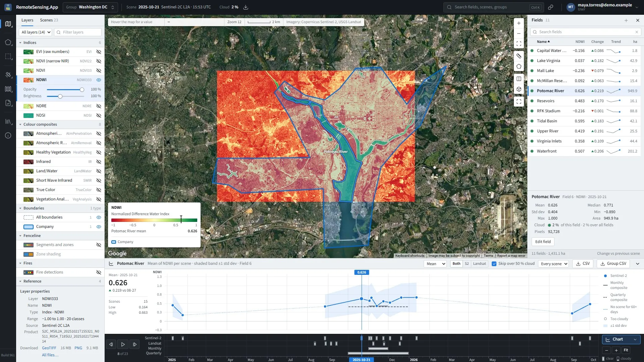Image resolution: width=644 pixels, height=362 pixels.
Task: Click the Edit field button
Action: (543, 242)
